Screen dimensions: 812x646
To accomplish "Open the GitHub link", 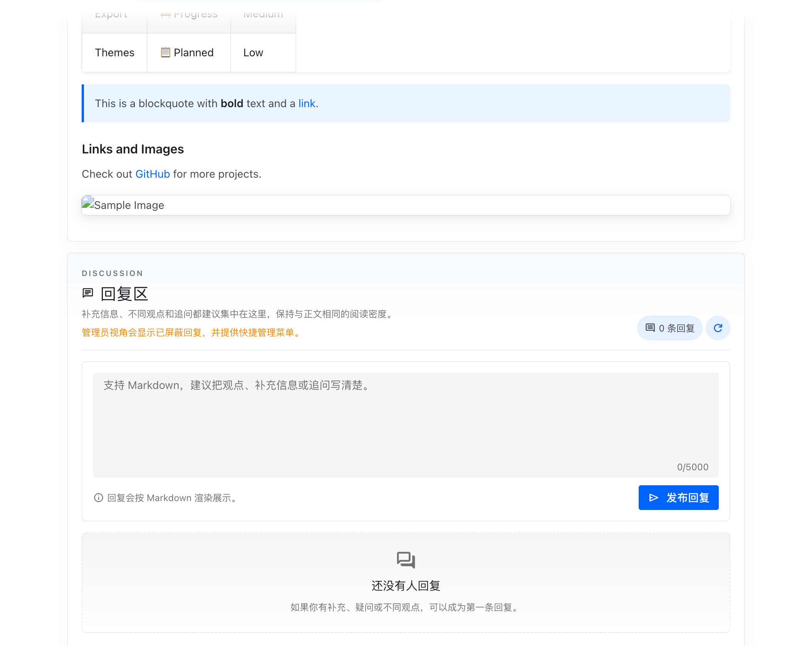I will coord(153,174).
